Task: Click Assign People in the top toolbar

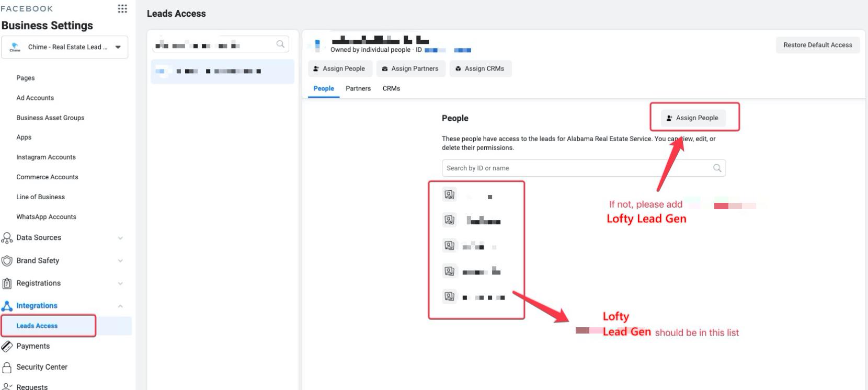Action: tap(340, 68)
